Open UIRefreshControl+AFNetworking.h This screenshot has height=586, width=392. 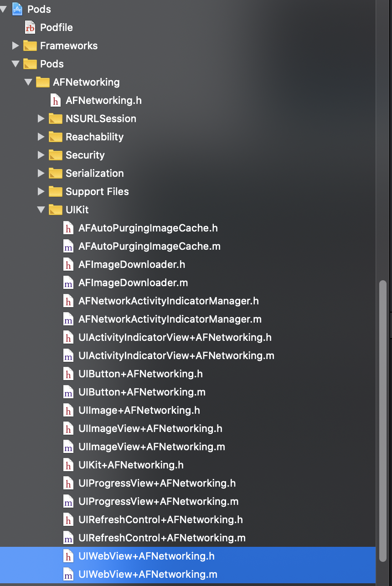click(160, 519)
